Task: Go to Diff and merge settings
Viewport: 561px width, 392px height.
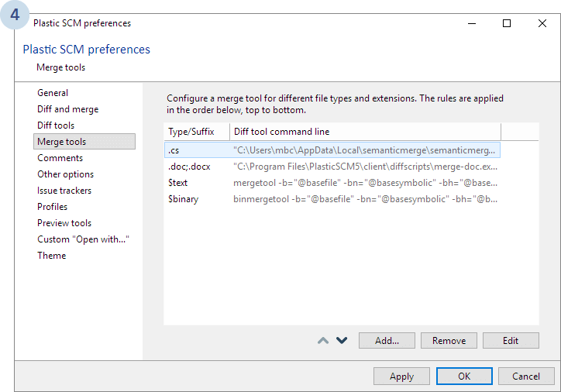Action: click(x=67, y=109)
